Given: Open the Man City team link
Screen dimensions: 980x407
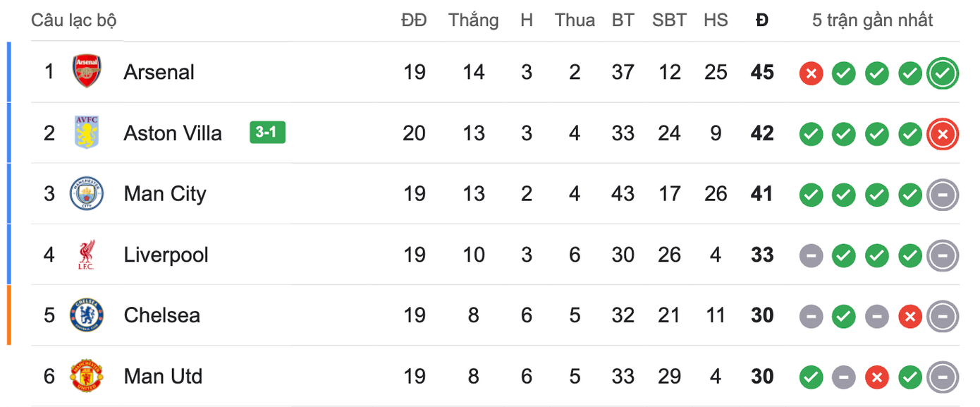Looking at the screenshot, I should 164,194.
